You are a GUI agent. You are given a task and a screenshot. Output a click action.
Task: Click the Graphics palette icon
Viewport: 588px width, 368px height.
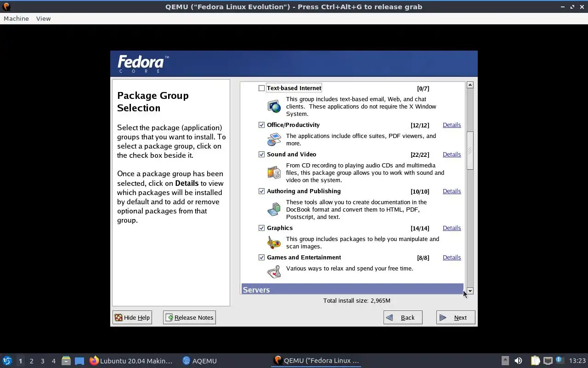click(x=274, y=242)
